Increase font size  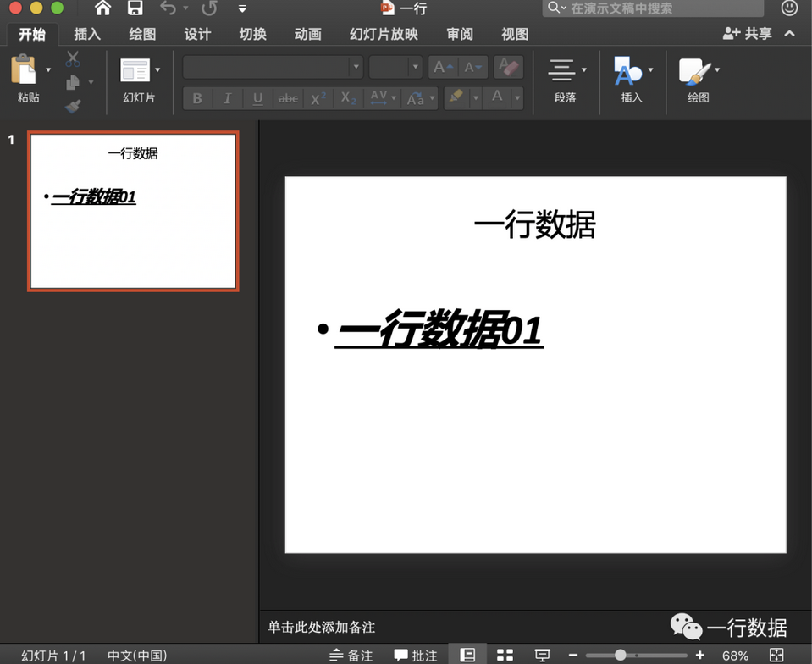[444, 68]
